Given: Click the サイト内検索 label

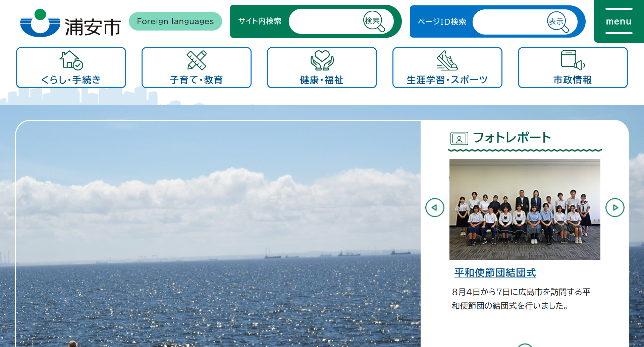Looking at the screenshot, I should point(260,21).
